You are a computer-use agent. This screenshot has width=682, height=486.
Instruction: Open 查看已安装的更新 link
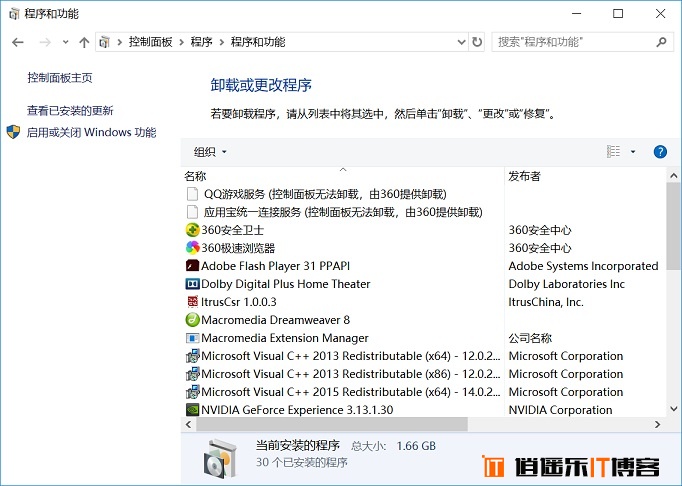(x=70, y=111)
